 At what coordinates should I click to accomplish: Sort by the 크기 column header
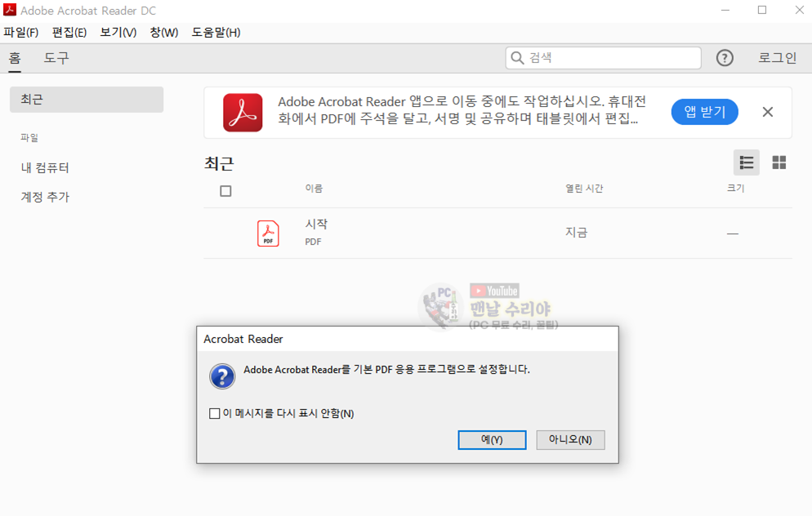point(735,189)
